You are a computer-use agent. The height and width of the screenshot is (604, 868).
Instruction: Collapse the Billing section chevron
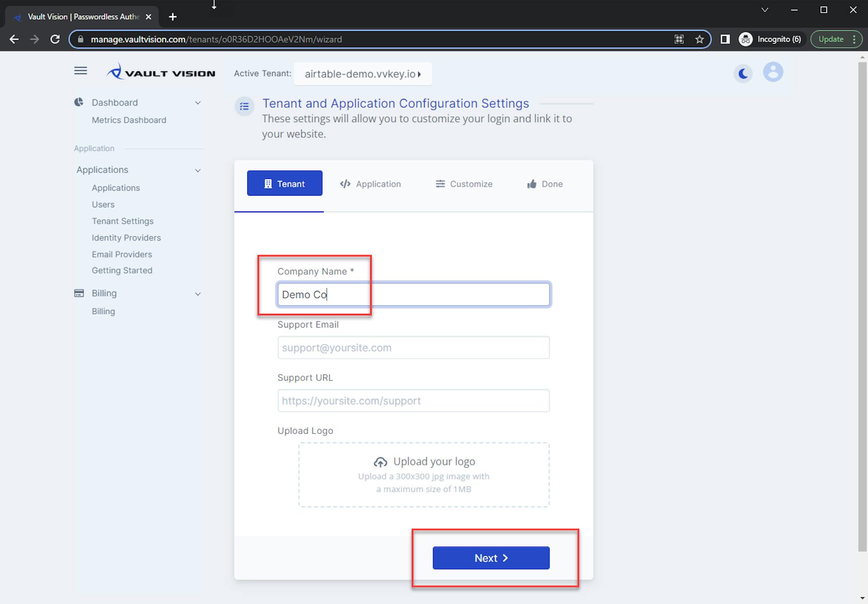click(x=198, y=294)
